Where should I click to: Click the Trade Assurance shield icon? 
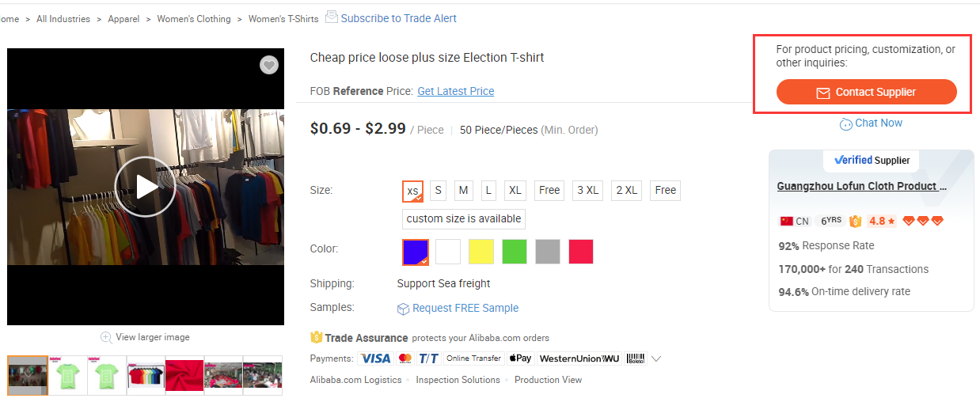tap(317, 338)
